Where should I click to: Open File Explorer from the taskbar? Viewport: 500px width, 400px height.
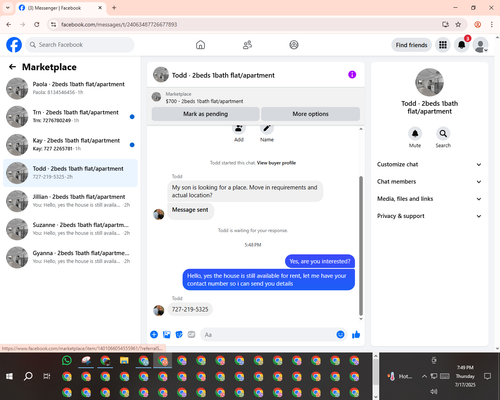pyautogui.click(x=124, y=360)
